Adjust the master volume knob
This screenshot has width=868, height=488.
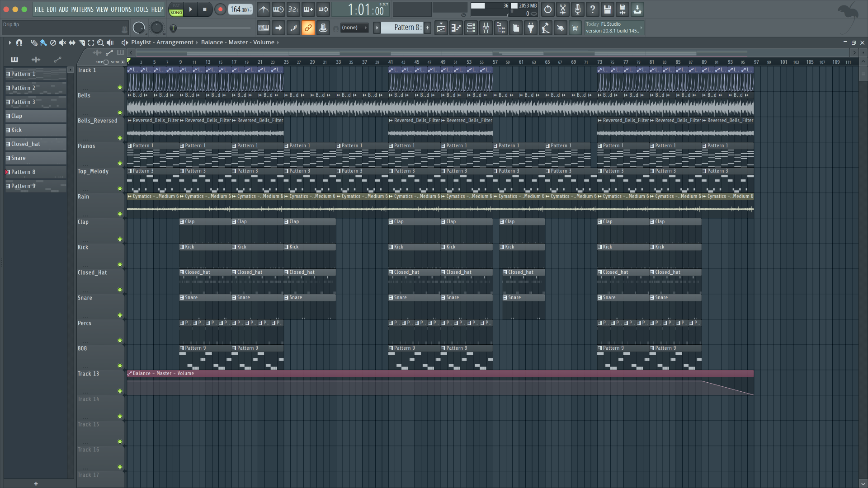click(x=139, y=28)
